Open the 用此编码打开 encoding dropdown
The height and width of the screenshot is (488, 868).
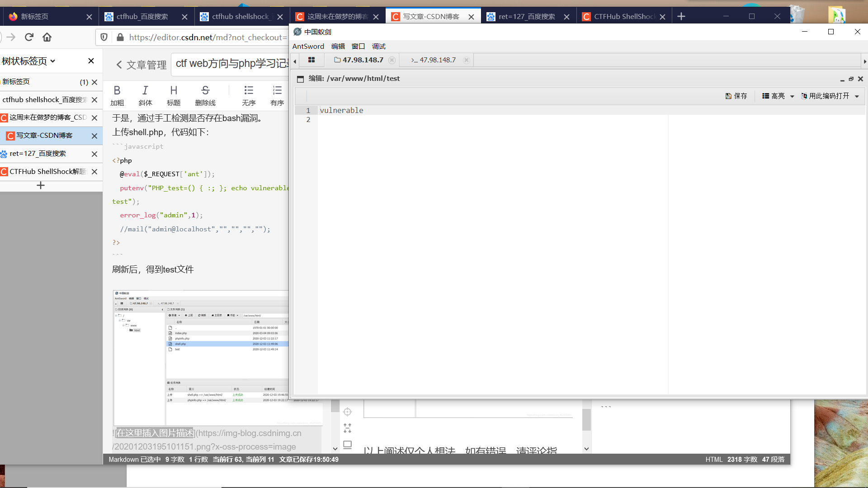click(x=830, y=96)
